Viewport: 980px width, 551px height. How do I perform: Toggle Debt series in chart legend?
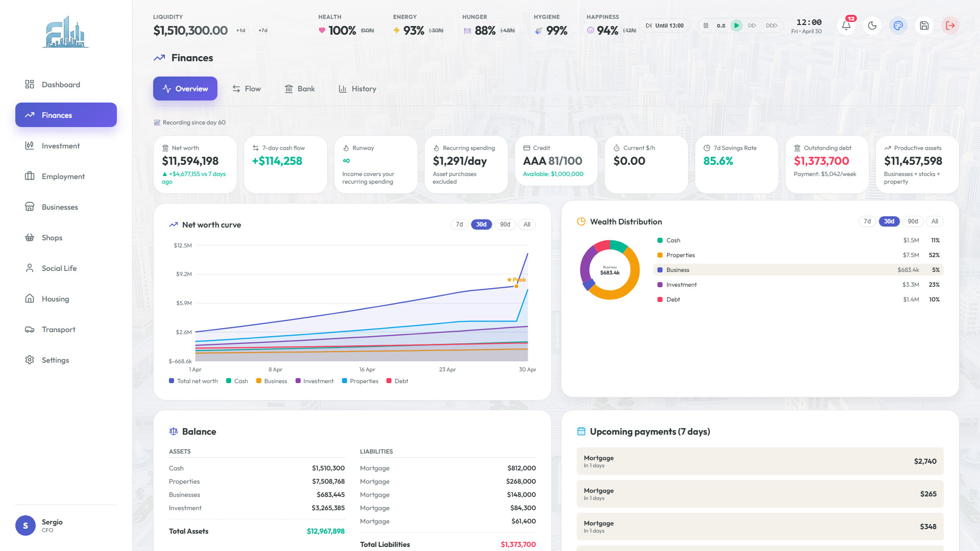tap(397, 381)
